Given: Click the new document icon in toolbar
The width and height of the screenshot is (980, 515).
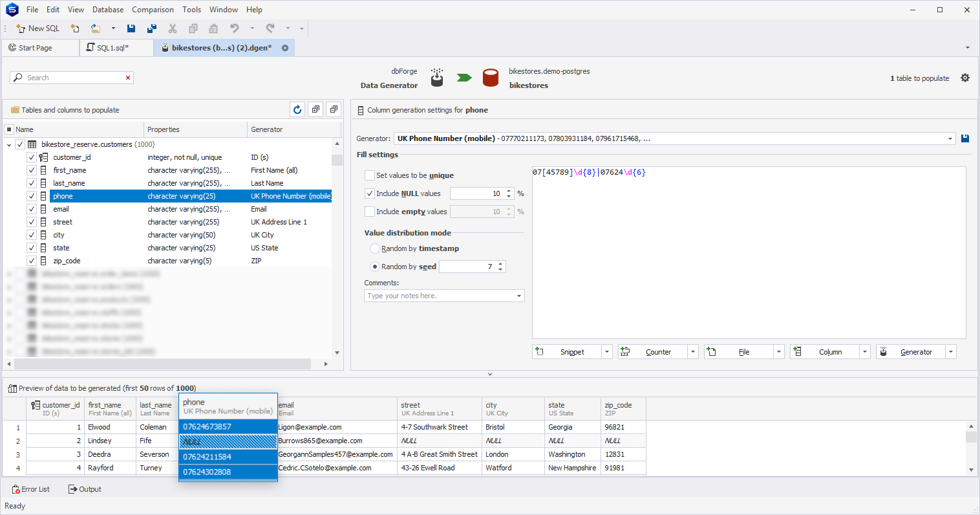Looking at the screenshot, I should 75,28.
